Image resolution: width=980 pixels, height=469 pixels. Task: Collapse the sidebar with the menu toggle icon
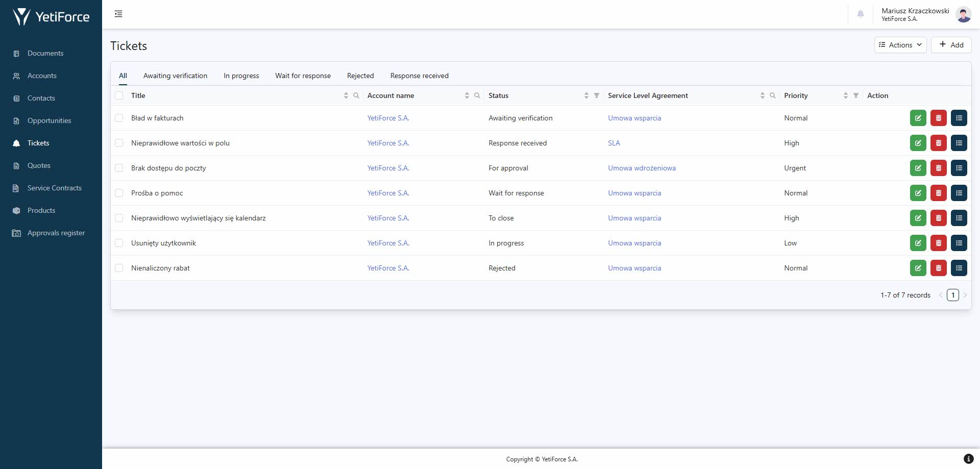pos(118,14)
